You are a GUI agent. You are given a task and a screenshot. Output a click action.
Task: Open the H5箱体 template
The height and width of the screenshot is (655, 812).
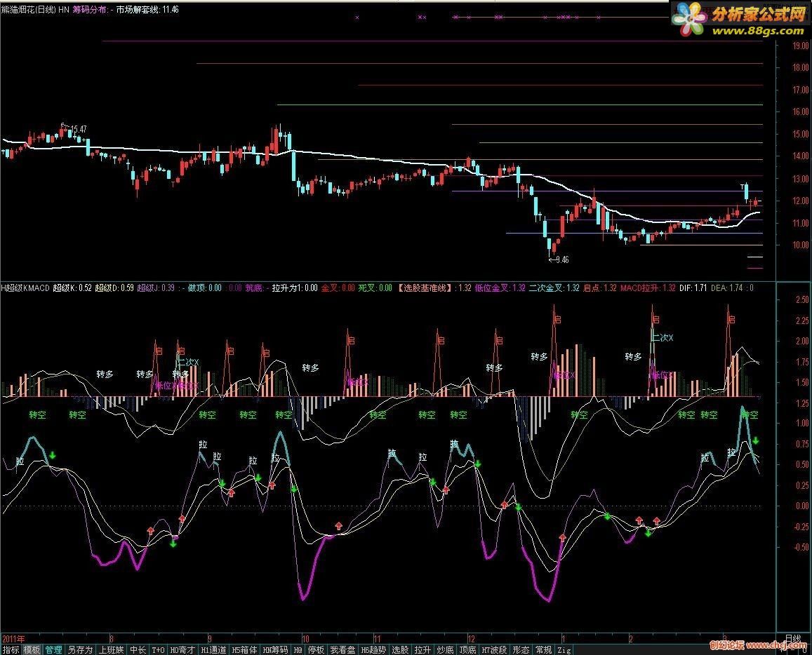244,649
